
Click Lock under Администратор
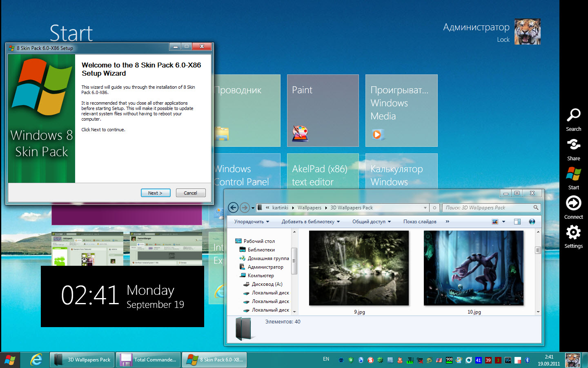tap(503, 40)
